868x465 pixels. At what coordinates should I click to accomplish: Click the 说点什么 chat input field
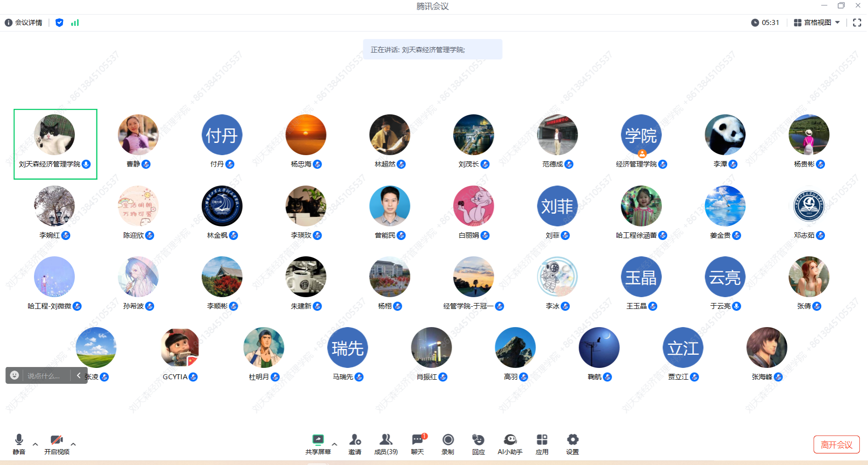[x=45, y=376]
